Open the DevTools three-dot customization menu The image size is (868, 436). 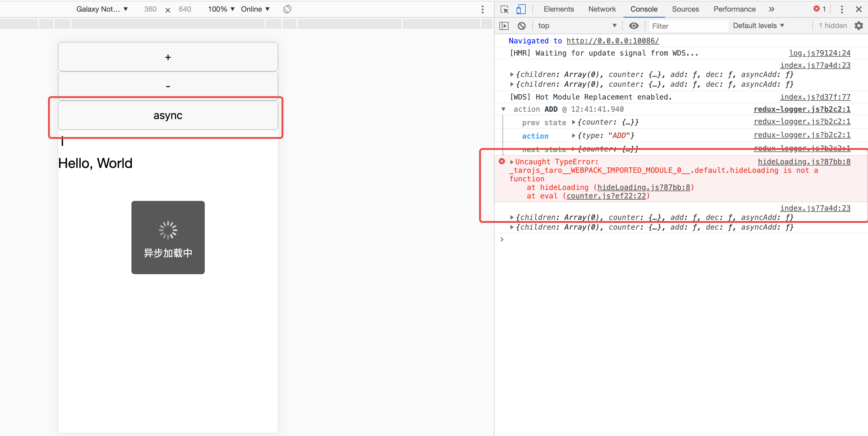coord(842,9)
